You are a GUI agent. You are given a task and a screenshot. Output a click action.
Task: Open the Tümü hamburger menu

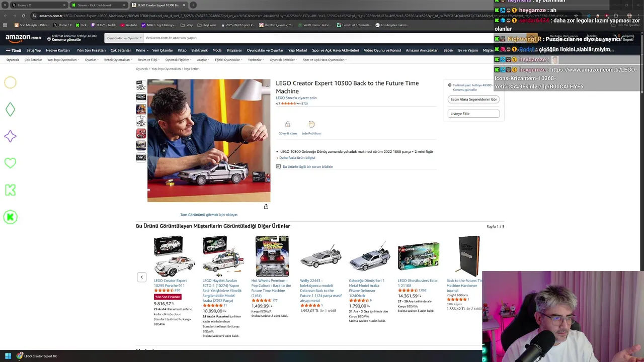click(14, 50)
